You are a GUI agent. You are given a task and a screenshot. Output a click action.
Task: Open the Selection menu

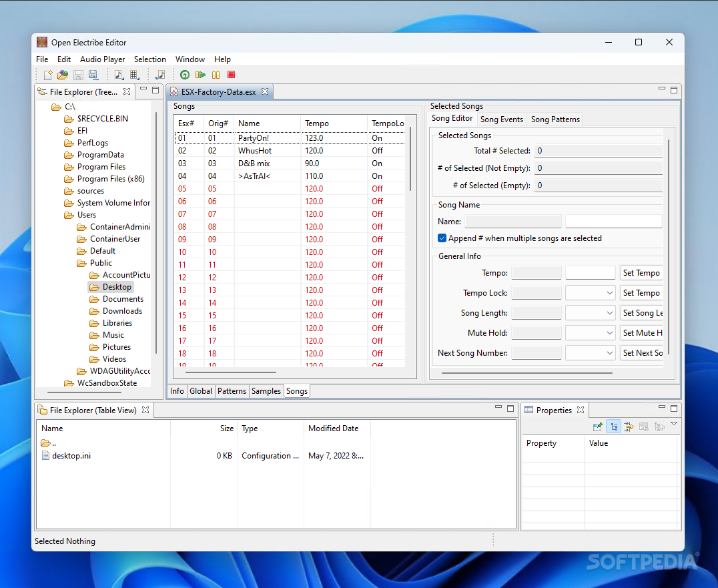(150, 59)
